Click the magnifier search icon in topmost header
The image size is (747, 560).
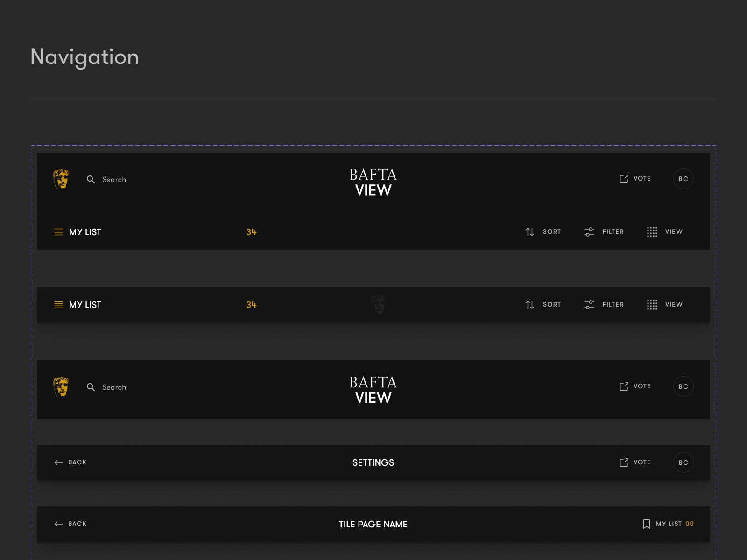click(x=91, y=180)
